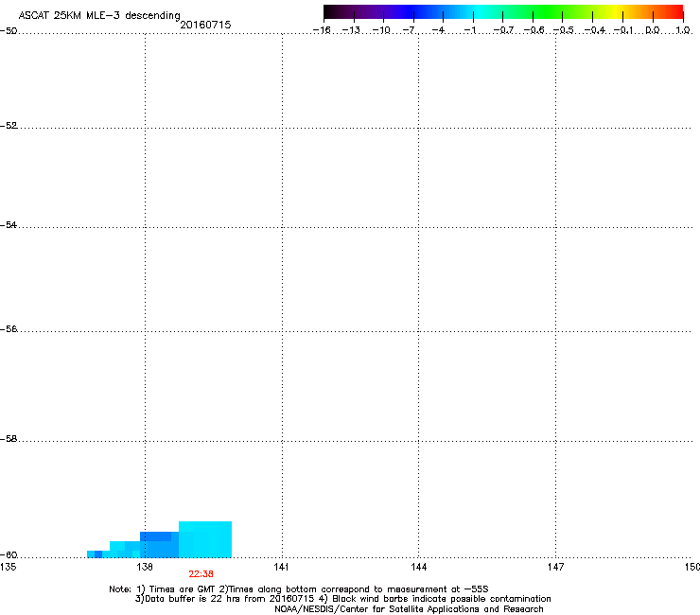Screen dimensions: 700x615
Task: Select the longitude label 135
Action: pos(8,567)
